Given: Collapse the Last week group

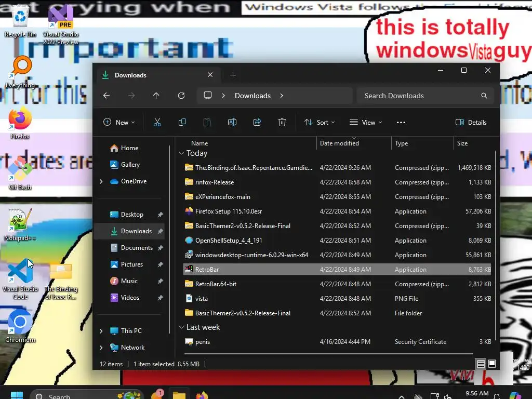Looking at the screenshot, I should [x=181, y=327].
